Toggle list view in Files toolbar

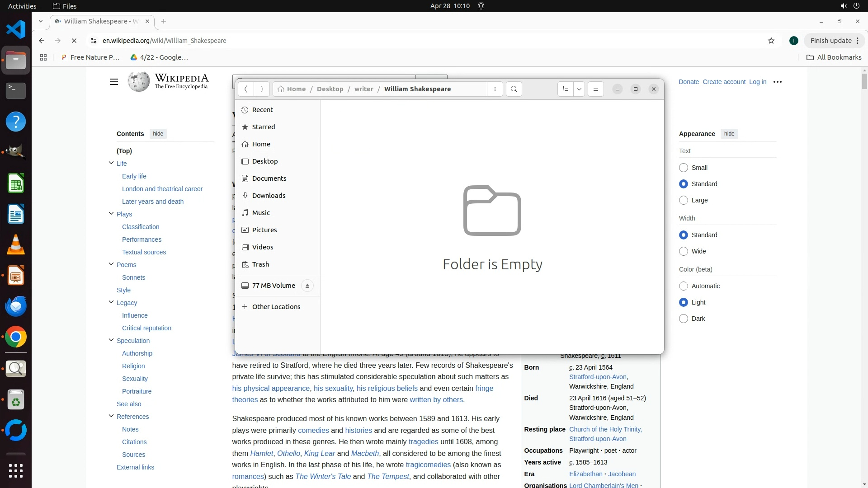pyautogui.click(x=565, y=89)
